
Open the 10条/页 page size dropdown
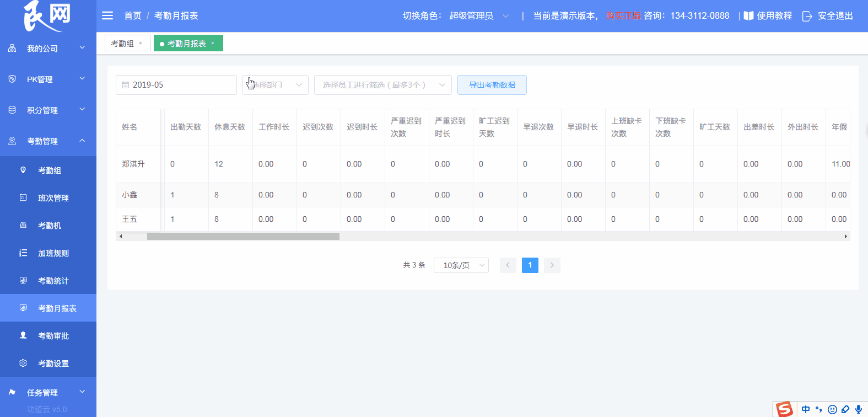(461, 265)
